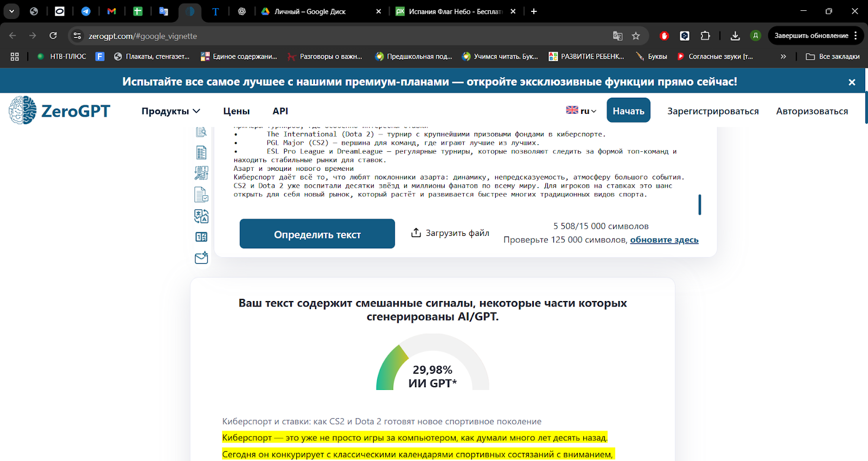Close the Личный – Google Диск tab
This screenshot has height=461, width=868.
point(379,11)
